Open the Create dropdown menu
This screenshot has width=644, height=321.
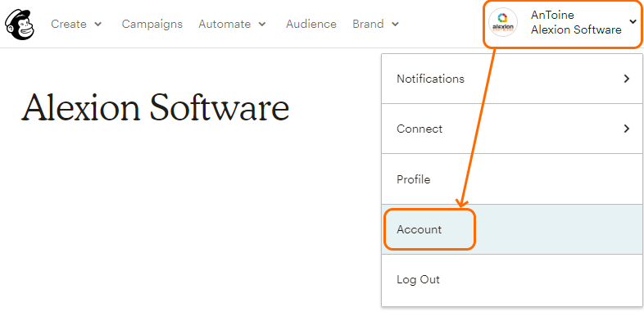76,25
